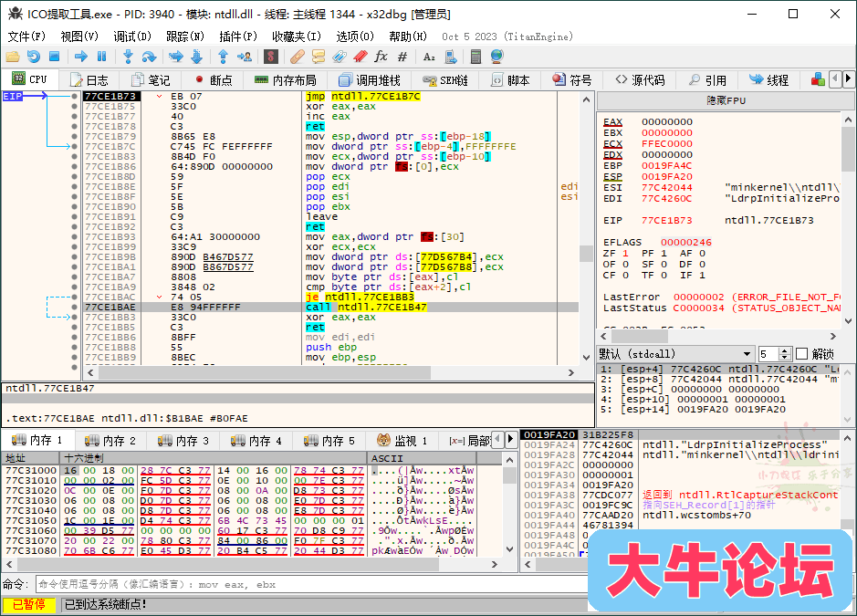This screenshot has height=616, width=857.
Task: Open variables with the # icon
Action: 402,57
